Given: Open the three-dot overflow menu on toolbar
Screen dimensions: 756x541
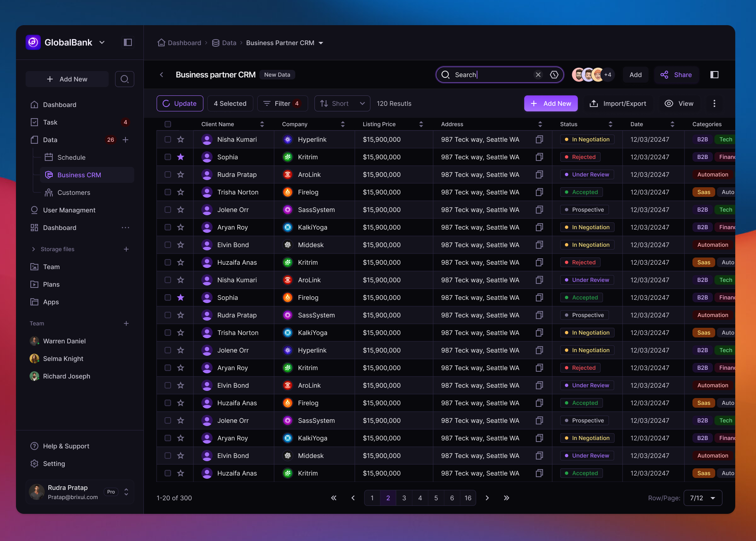Looking at the screenshot, I should [x=714, y=103].
